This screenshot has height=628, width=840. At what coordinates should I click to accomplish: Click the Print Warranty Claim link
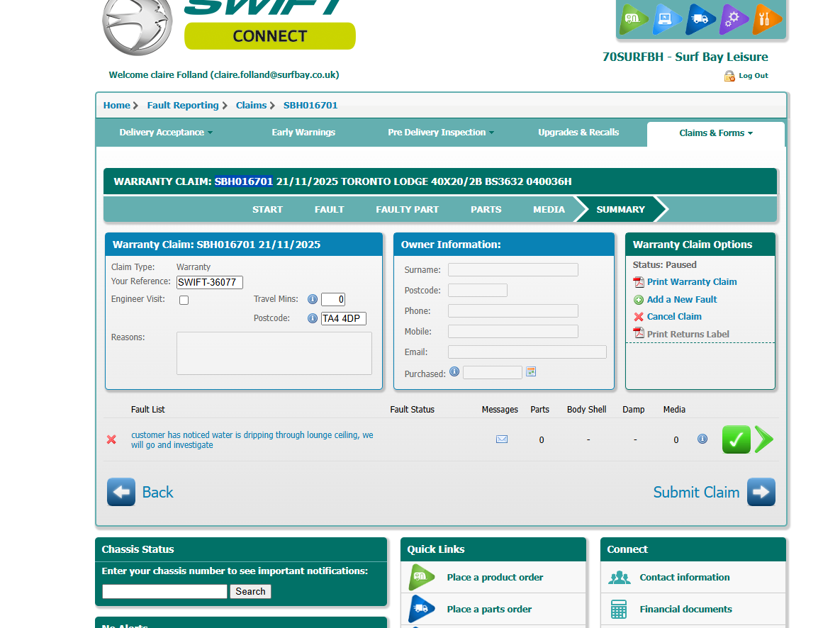692,282
